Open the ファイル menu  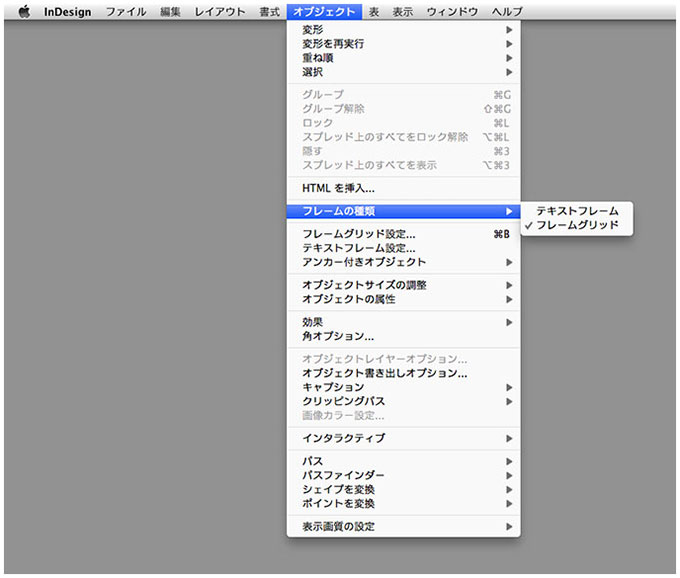[126, 12]
